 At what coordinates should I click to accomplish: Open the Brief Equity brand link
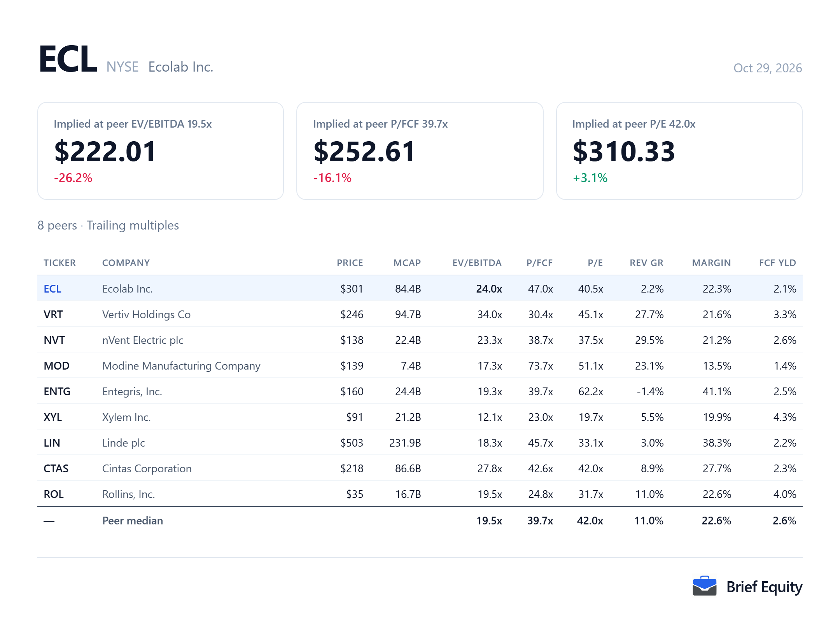tap(747, 586)
